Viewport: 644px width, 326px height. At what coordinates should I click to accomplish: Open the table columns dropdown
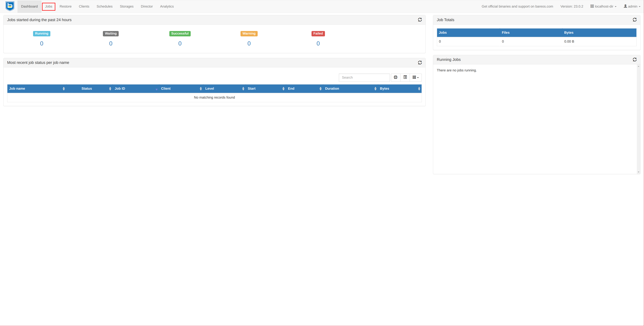tap(416, 77)
